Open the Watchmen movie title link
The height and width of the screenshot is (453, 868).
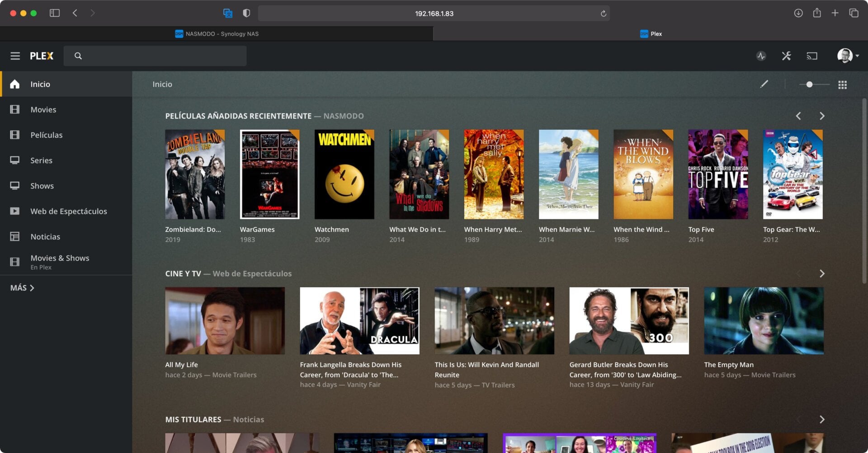(x=331, y=230)
